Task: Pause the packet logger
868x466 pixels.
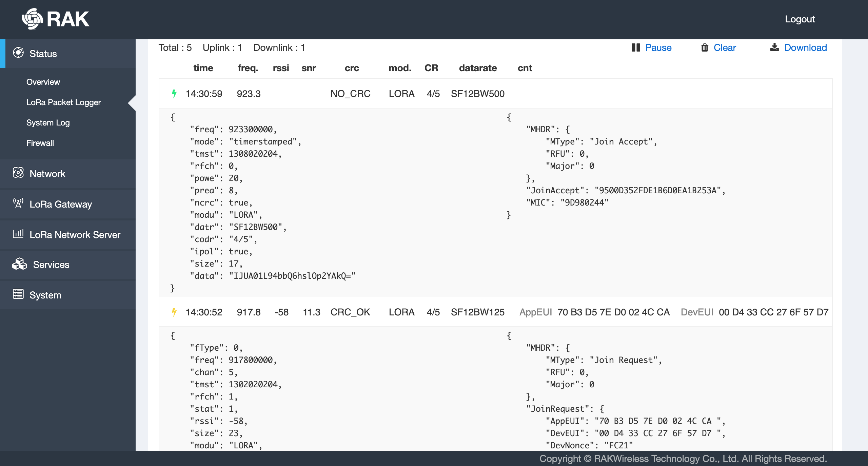Action: pos(658,47)
